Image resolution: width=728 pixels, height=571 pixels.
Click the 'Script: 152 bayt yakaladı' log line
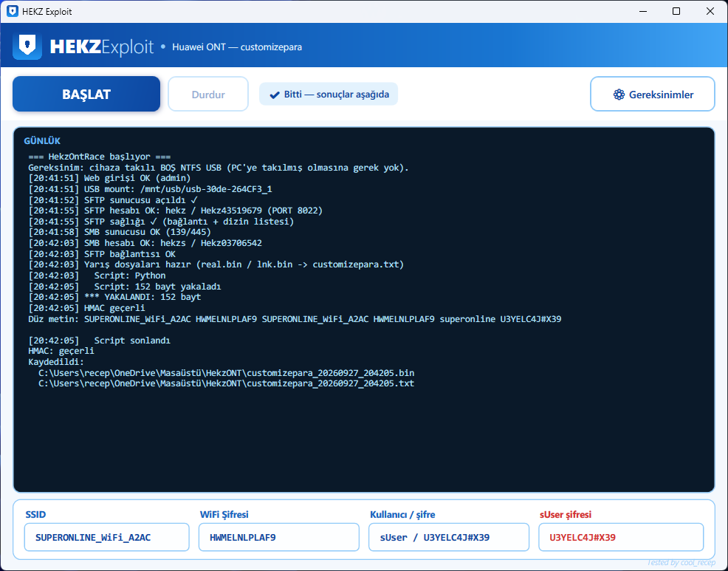click(125, 286)
